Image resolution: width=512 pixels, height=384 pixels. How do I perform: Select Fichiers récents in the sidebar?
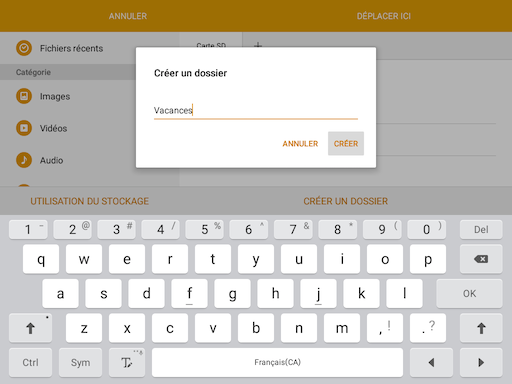tap(71, 48)
